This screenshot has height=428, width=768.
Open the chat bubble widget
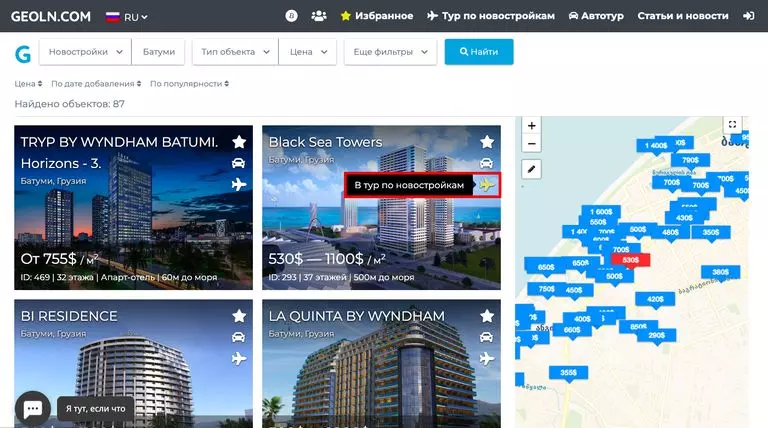pyautogui.click(x=33, y=408)
